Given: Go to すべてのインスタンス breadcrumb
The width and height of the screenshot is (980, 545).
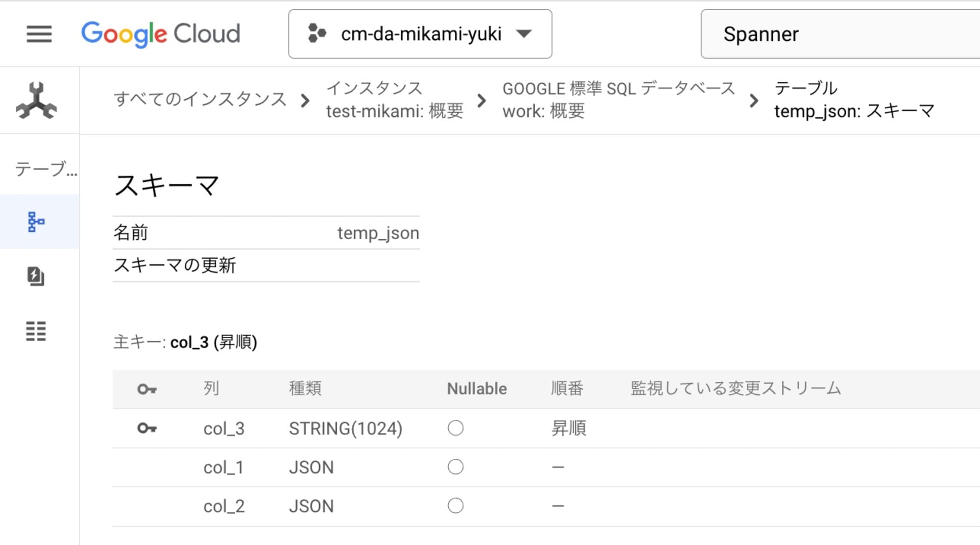Looking at the screenshot, I should [200, 99].
